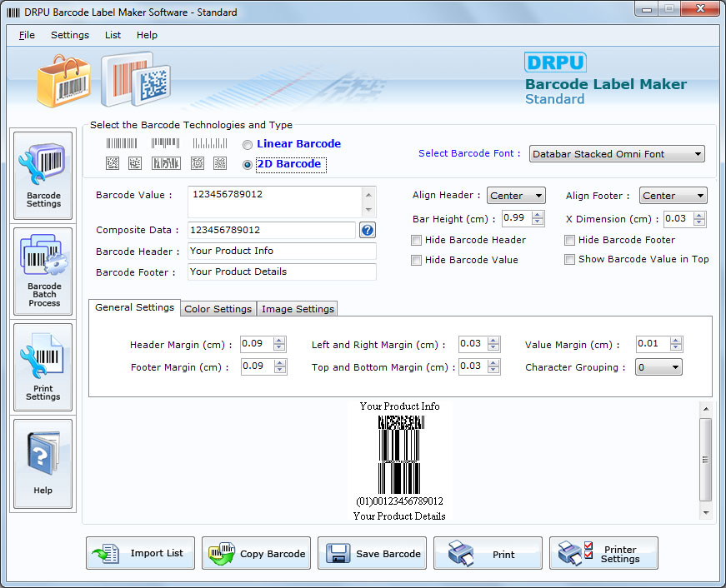Adjust the X Dimension spinner arrows

(699, 218)
